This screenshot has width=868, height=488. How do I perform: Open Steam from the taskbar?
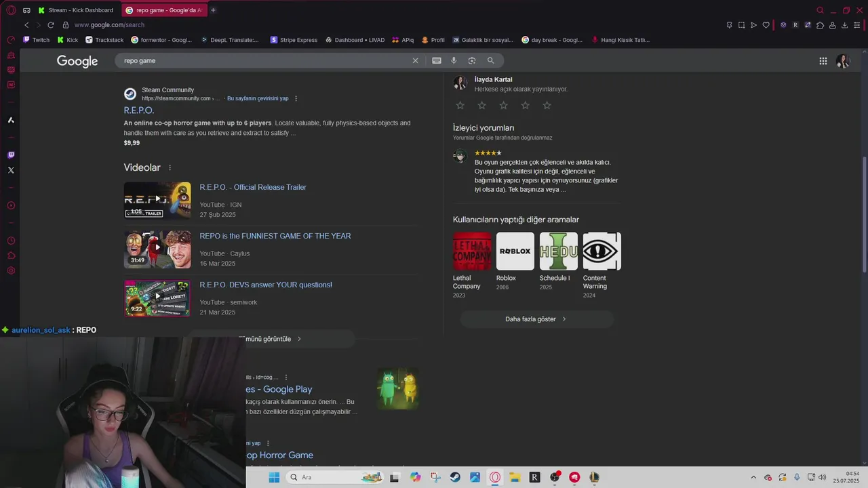coord(455,477)
